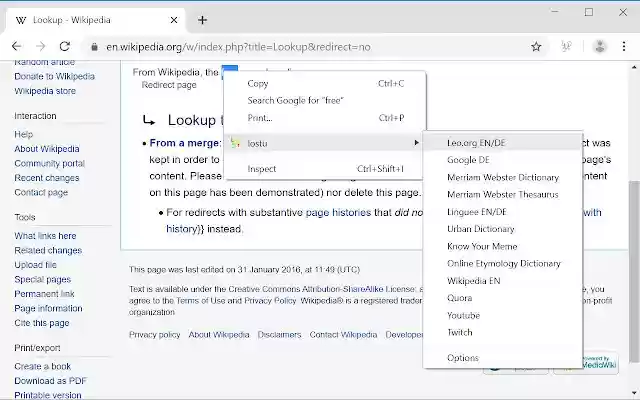The image size is (640, 400).
Task: Open Options in the lostu submenu
Action: (x=503, y=358)
